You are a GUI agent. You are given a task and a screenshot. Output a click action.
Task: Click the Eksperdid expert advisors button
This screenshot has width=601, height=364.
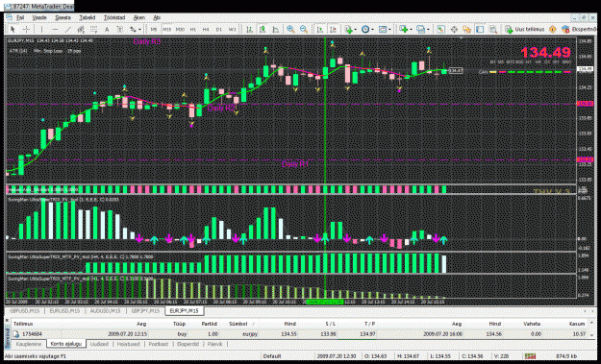tap(580, 29)
